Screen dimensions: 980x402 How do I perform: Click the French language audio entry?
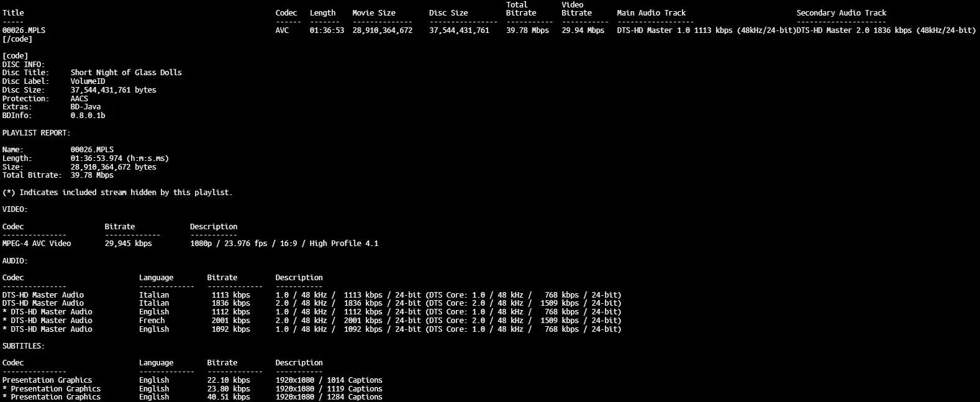[152, 321]
